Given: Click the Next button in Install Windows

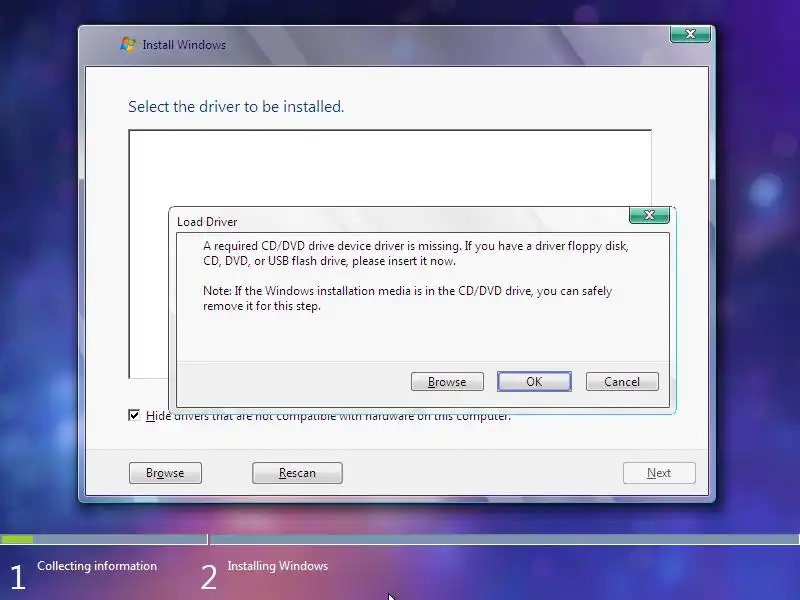Looking at the screenshot, I should [659, 473].
